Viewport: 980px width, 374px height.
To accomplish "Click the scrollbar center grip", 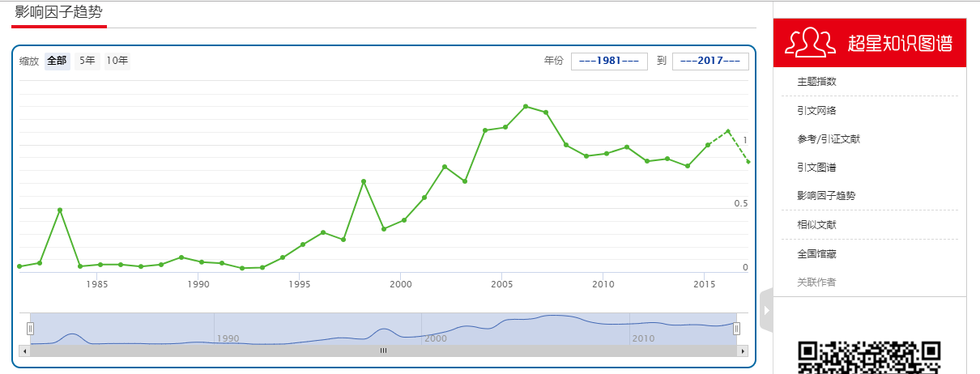I will click(383, 351).
